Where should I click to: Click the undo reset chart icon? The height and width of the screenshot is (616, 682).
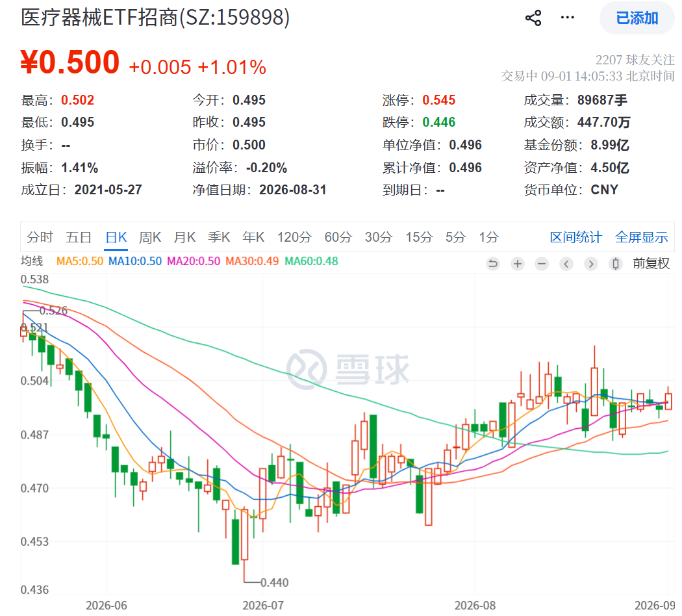(493, 264)
